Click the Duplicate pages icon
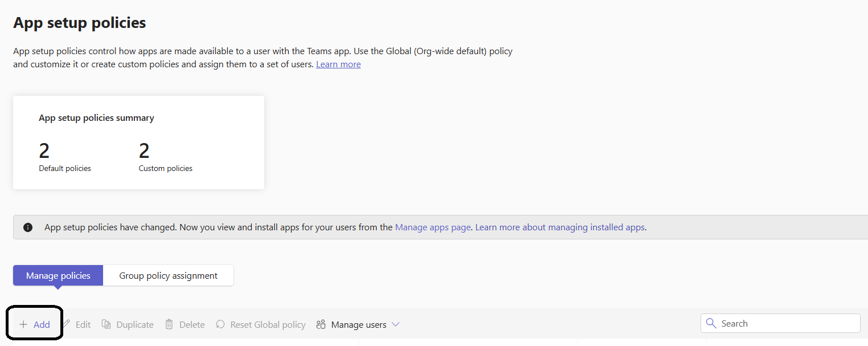 click(106, 324)
